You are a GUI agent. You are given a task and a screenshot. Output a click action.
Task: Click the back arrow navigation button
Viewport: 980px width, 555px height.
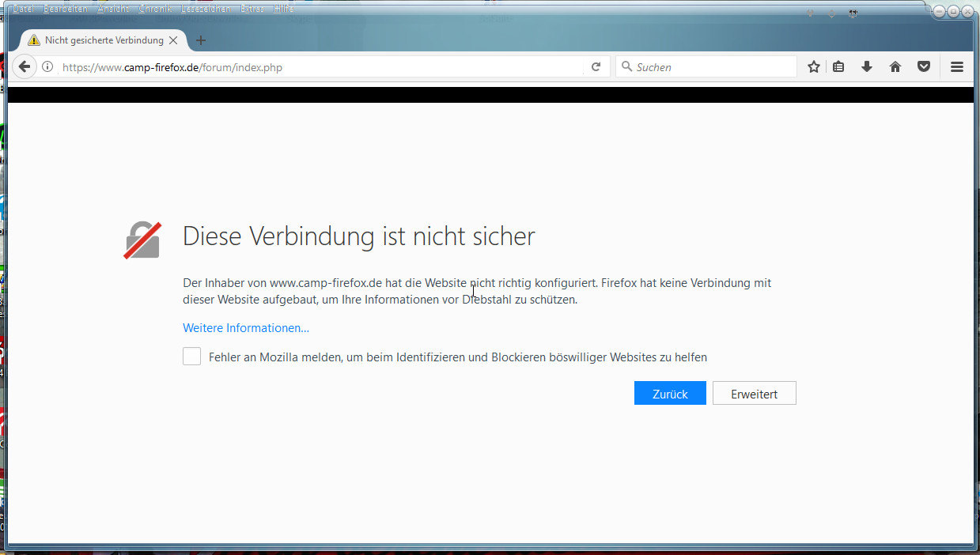pos(25,67)
